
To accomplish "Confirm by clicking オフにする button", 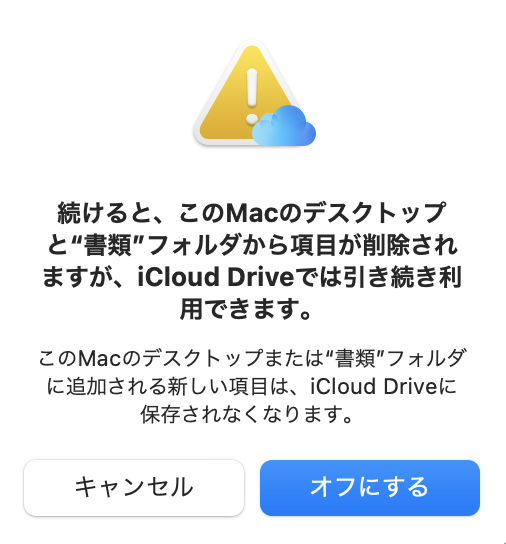I will coord(370,487).
